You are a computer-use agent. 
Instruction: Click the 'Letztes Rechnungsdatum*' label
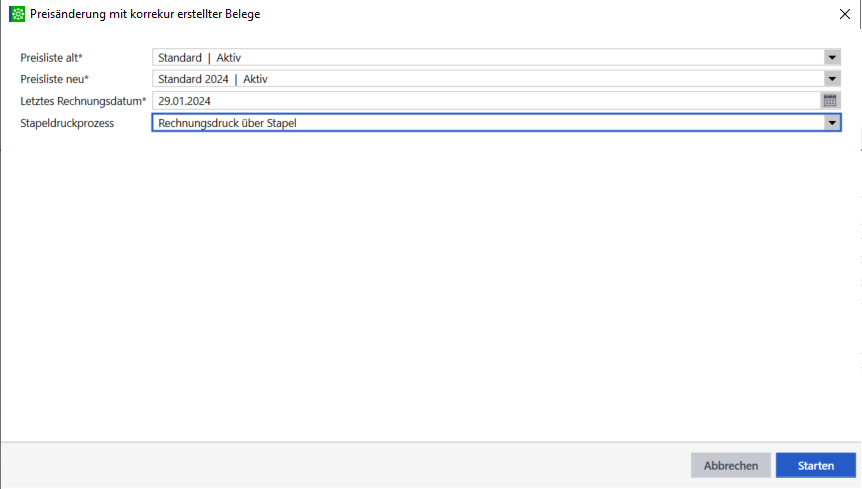[83, 101]
